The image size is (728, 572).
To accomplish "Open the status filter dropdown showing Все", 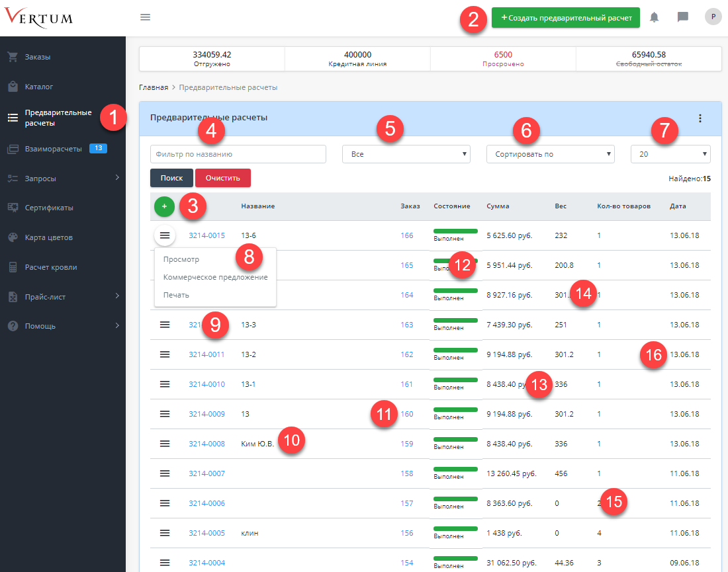I will tap(406, 154).
